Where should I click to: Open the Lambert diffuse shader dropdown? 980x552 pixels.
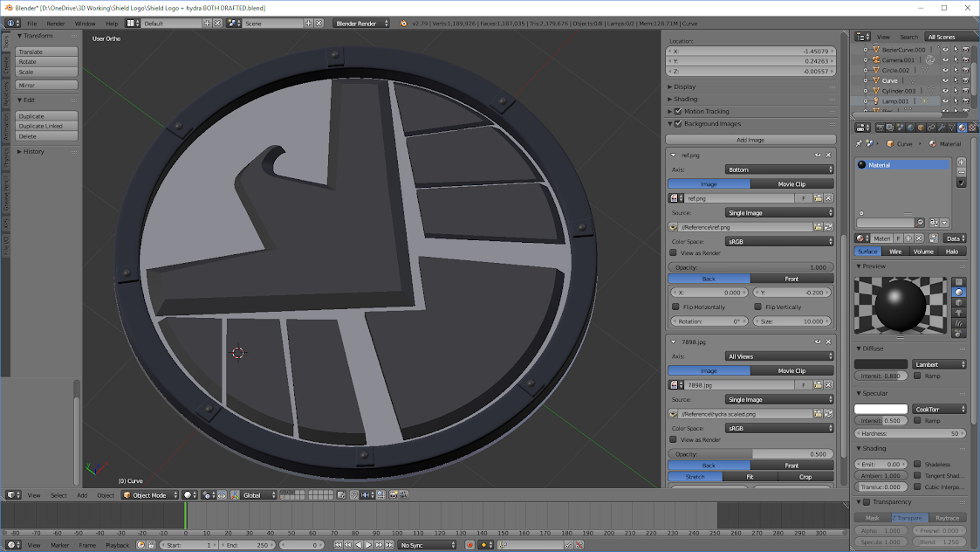pos(939,364)
